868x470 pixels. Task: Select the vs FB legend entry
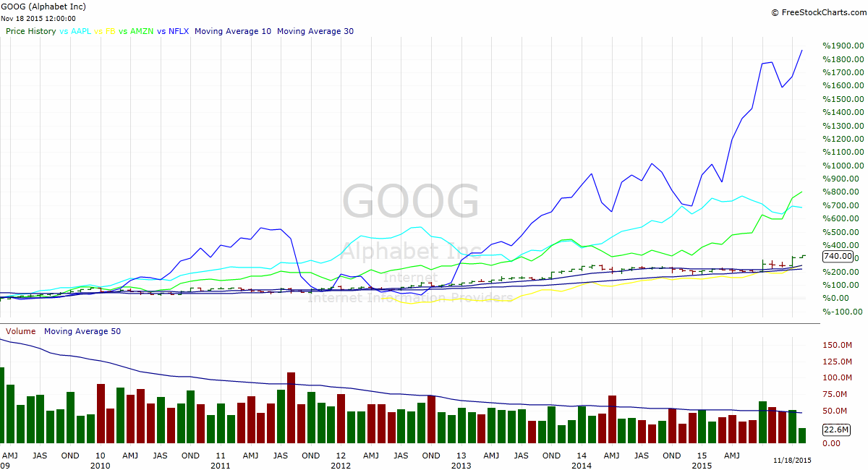pos(106,32)
